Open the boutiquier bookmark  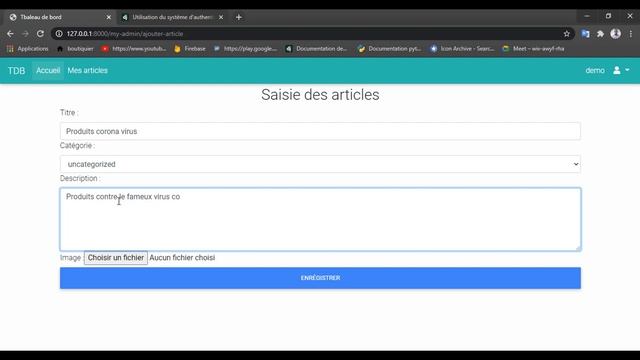pyautogui.click(x=75, y=49)
